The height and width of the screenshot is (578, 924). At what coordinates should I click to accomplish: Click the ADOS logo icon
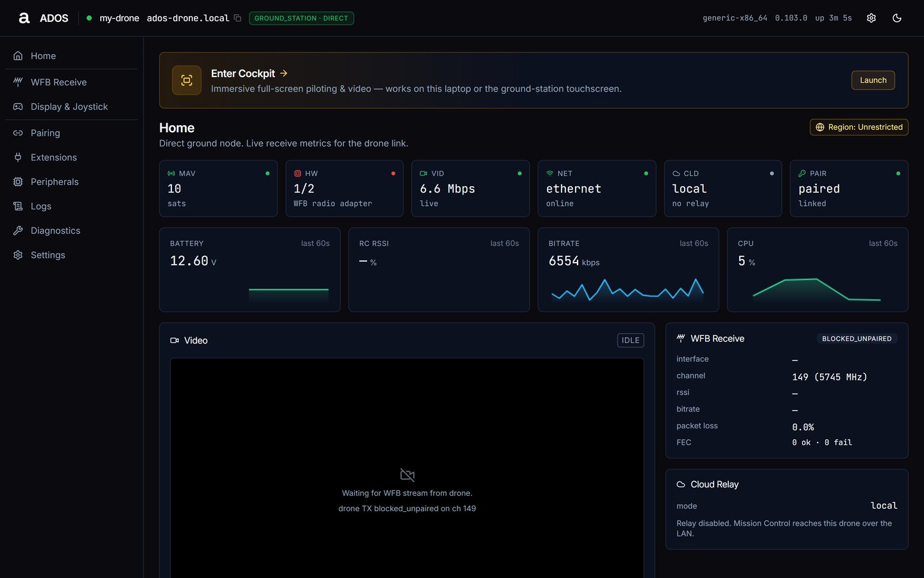click(x=24, y=18)
